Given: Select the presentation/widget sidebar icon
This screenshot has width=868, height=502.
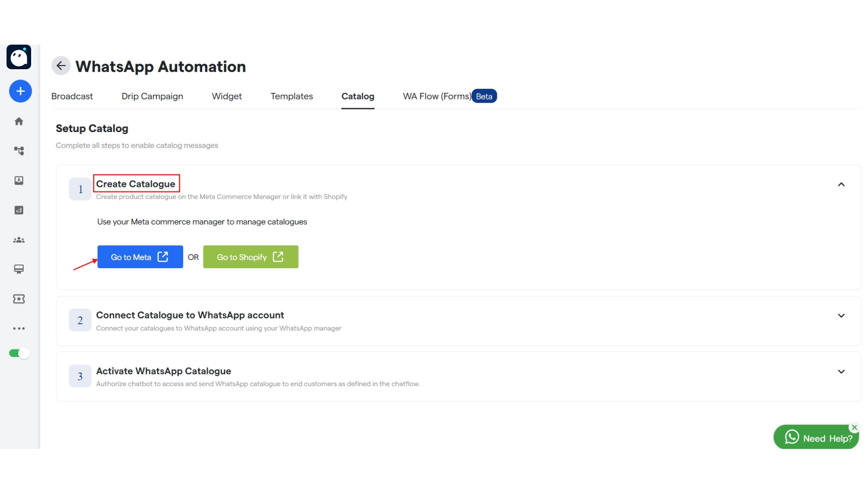Looking at the screenshot, I should point(19,269).
